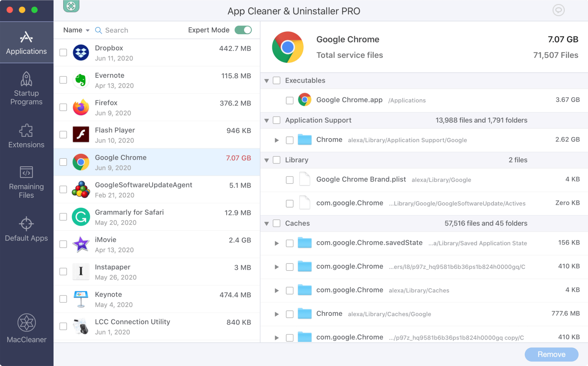This screenshot has width=588, height=366.
Task: Open the Name sort dropdown
Action: coord(76,30)
